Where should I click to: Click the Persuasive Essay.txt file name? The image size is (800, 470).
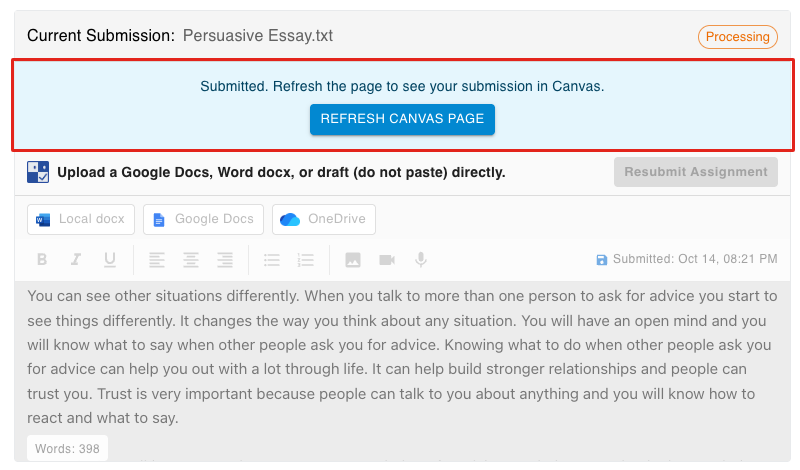tap(258, 36)
